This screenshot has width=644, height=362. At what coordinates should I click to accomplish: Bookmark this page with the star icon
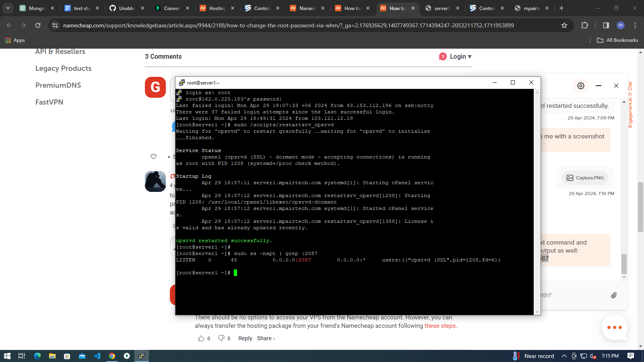(564, 25)
